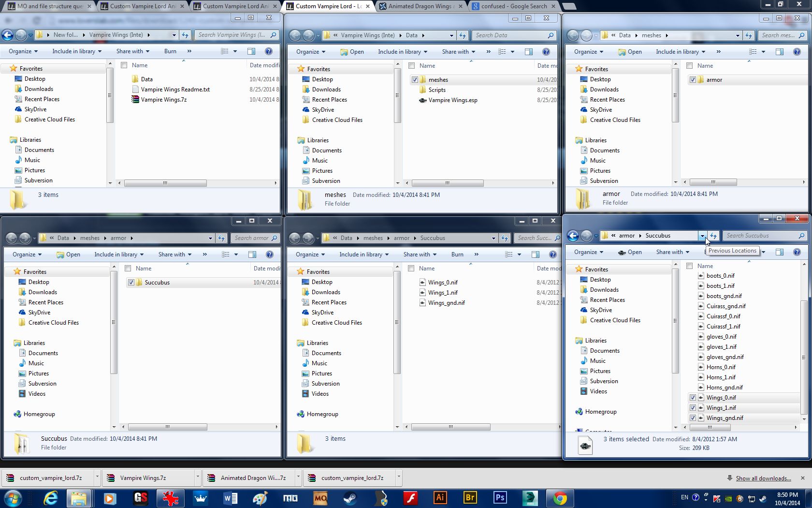Click Burn in the Vampire Wings toolbar
The width and height of the screenshot is (812, 508).
point(170,51)
